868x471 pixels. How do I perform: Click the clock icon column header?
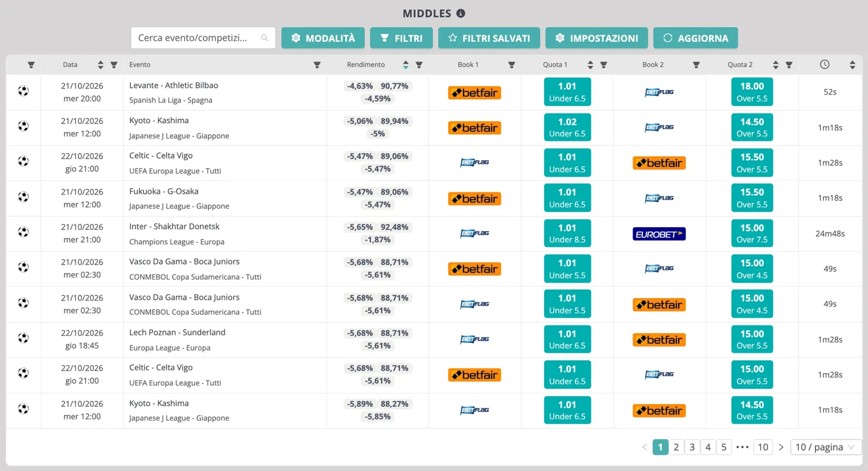tap(825, 65)
